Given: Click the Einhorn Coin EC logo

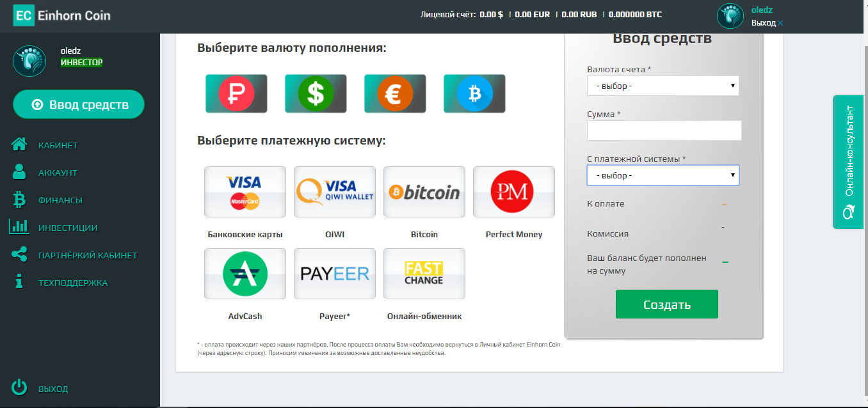Looking at the screenshot, I should click(24, 16).
